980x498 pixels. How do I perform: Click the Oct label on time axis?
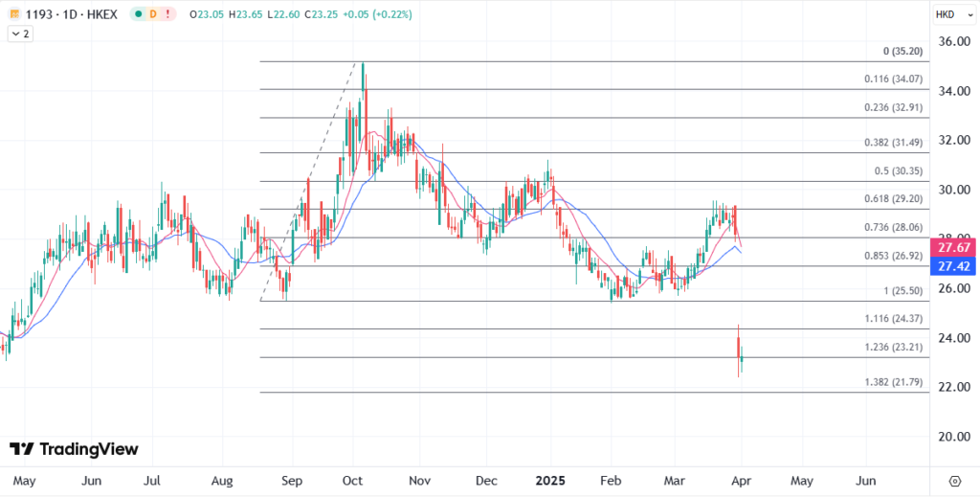click(352, 479)
